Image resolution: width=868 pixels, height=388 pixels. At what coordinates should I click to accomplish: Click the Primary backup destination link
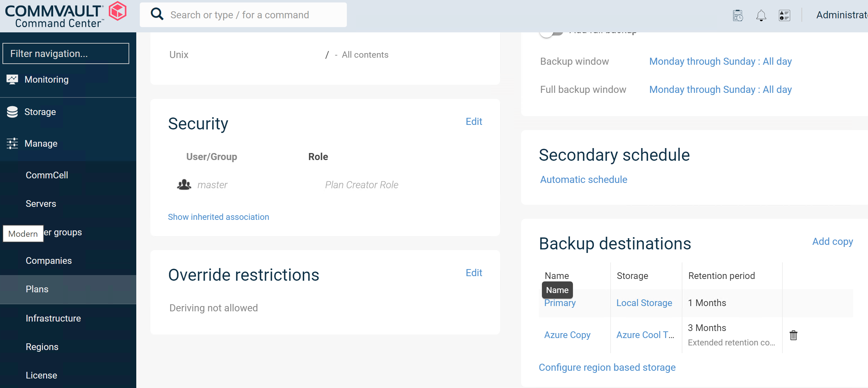(x=558, y=303)
